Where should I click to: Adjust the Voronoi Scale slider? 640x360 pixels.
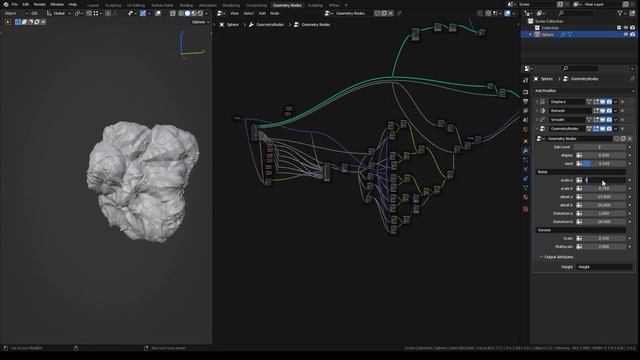(x=604, y=238)
